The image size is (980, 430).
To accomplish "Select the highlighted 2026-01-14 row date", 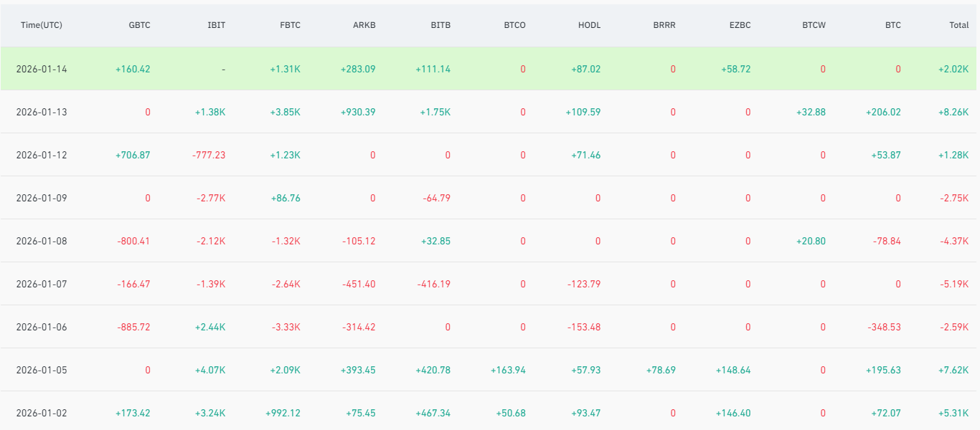I will pyautogui.click(x=42, y=70).
